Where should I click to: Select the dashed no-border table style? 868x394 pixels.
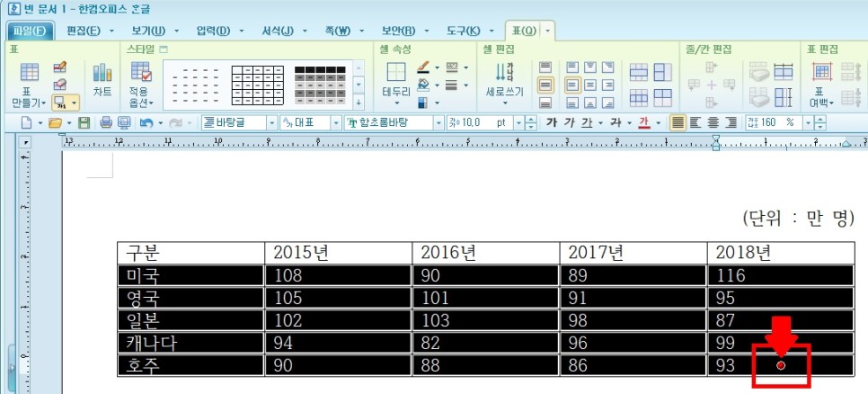pos(195,85)
